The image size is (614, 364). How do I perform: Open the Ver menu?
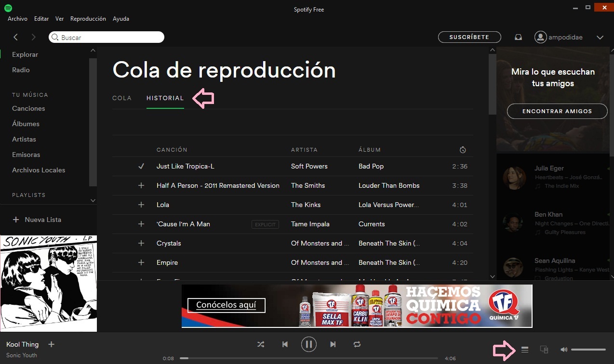click(x=60, y=19)
